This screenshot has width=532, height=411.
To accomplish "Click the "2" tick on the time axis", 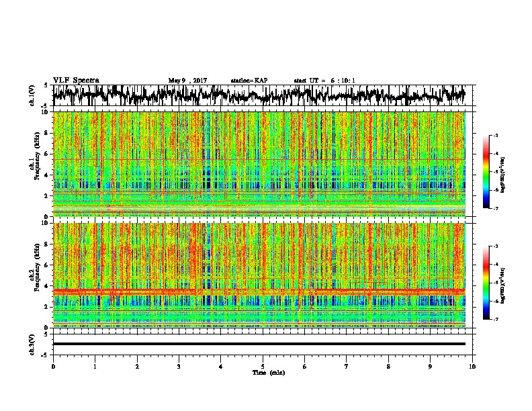I will (137, 367).
